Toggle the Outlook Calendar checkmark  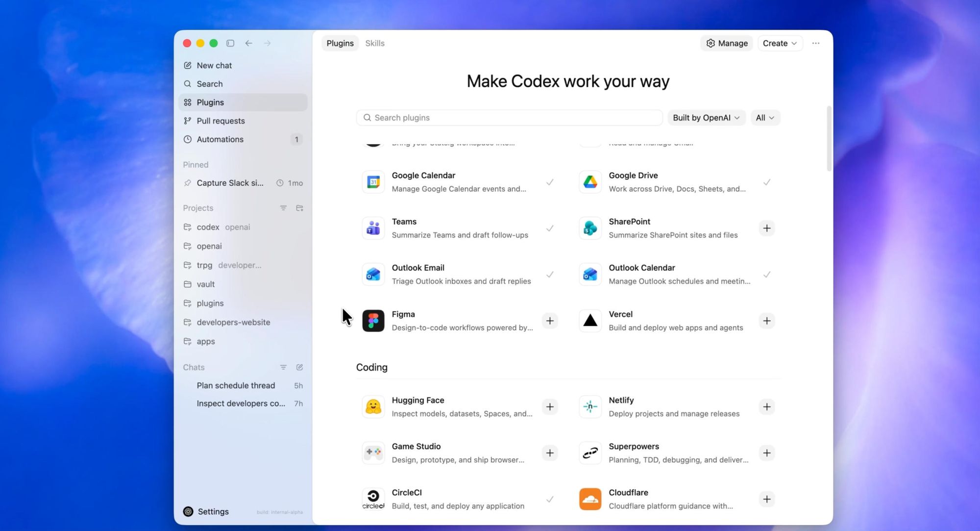click(x=767, y=275)
